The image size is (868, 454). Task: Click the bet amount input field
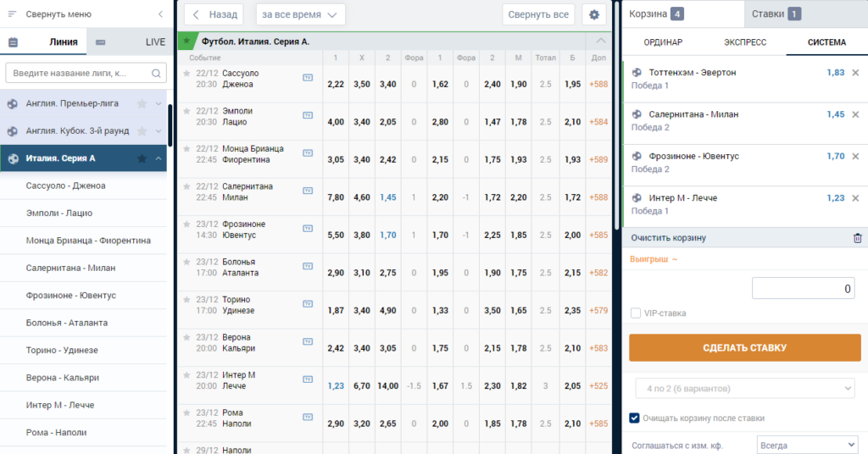pyautogui.click(x=804, y=289)
